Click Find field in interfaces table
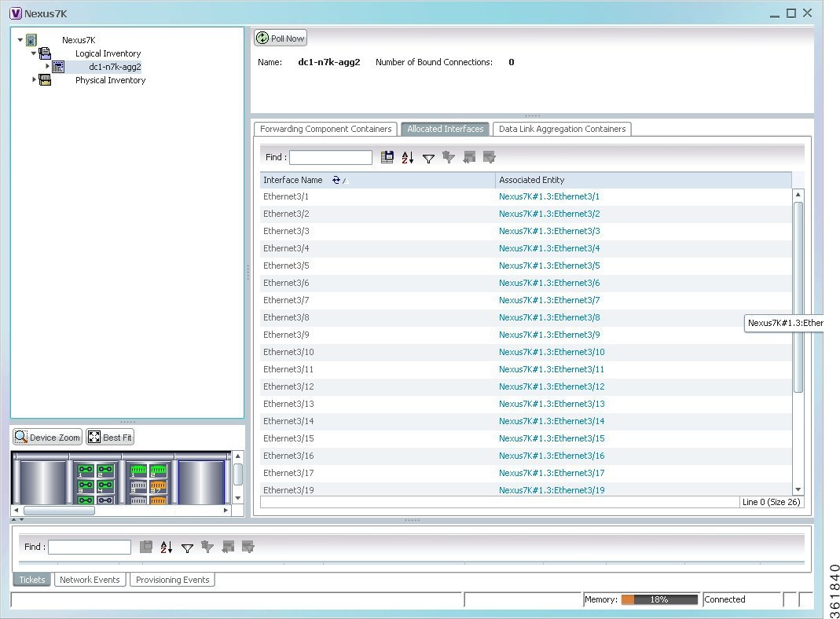The width and height of the screenshot is (840, 619). tap(331, 157)
